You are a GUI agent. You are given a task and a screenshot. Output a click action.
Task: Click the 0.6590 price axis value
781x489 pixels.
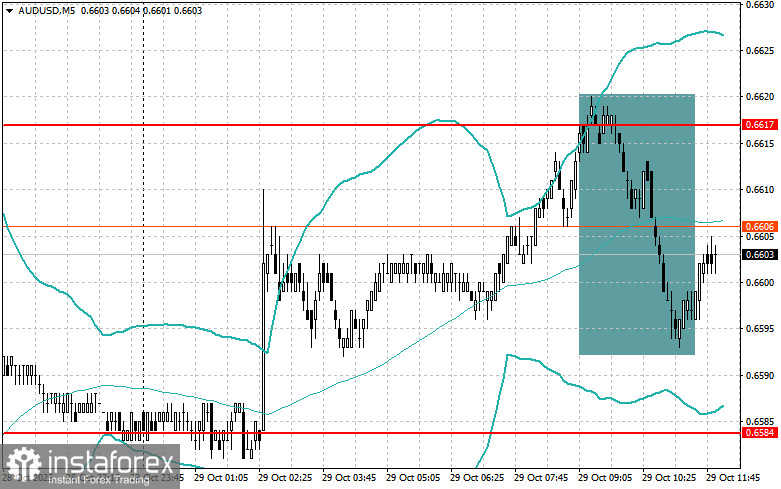tap(760, 375)
